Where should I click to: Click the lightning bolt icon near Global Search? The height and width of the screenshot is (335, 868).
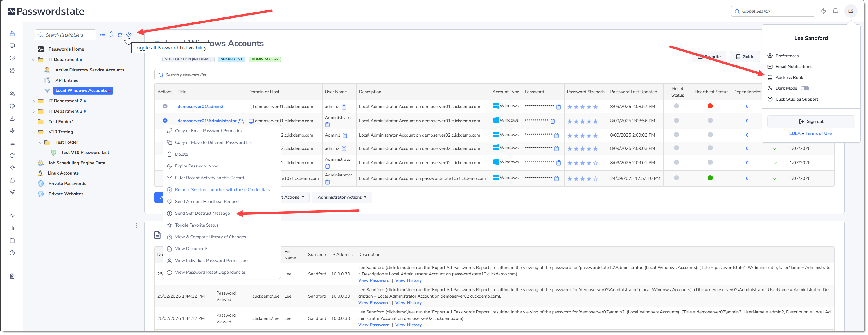pos(823,11)
